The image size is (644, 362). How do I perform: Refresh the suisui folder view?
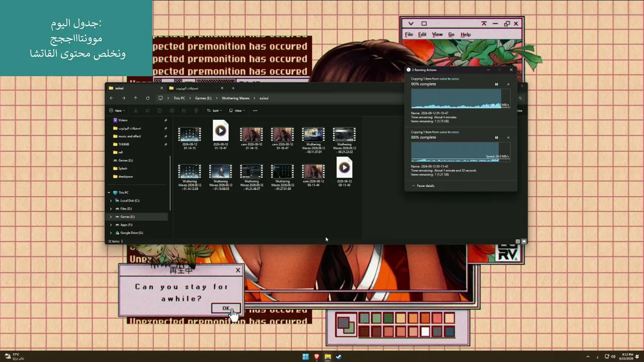tap(147, 98)
